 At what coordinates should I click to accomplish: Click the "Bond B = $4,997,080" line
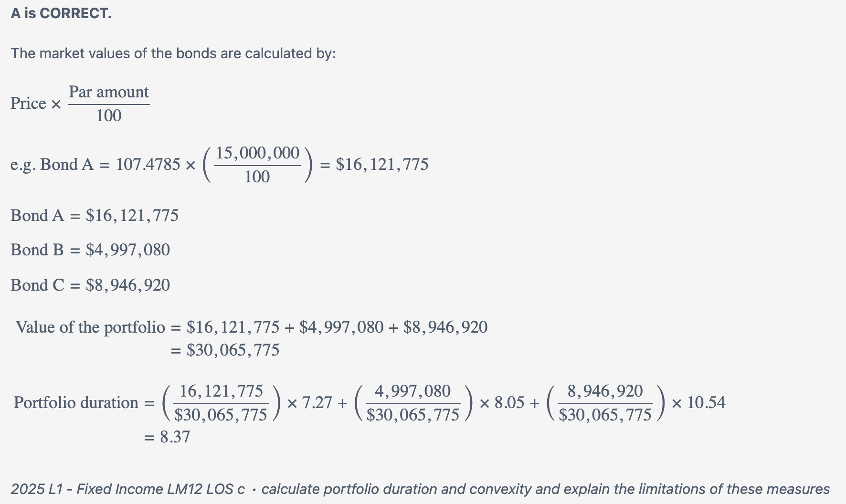[x=90, y=250]
